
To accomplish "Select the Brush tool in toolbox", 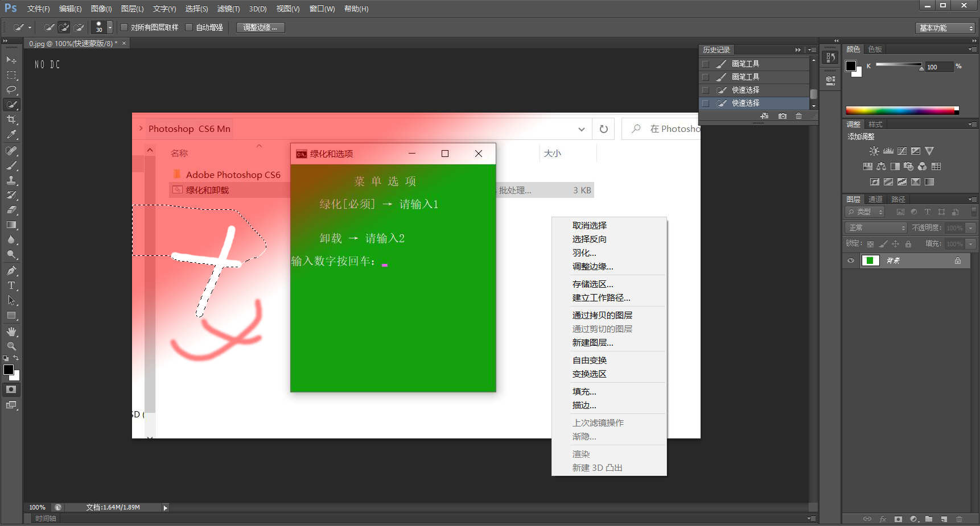I will (11, 165).
